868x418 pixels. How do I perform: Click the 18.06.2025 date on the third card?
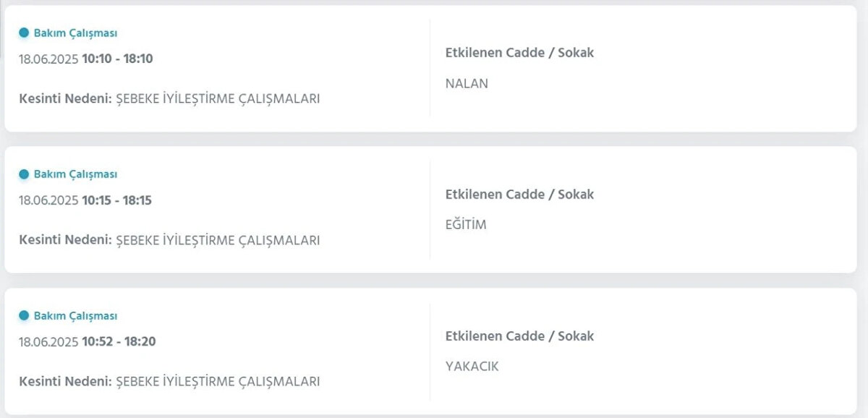[x=48, y=341]
